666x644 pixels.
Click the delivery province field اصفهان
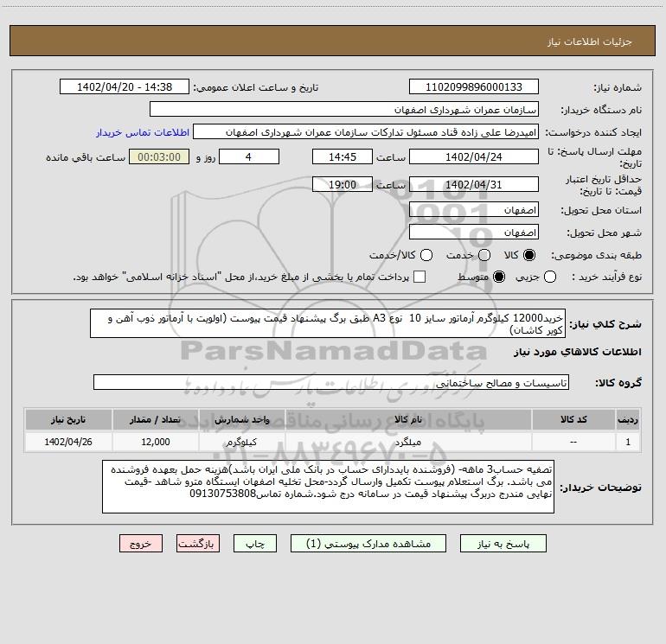click(x=474, y=210)
